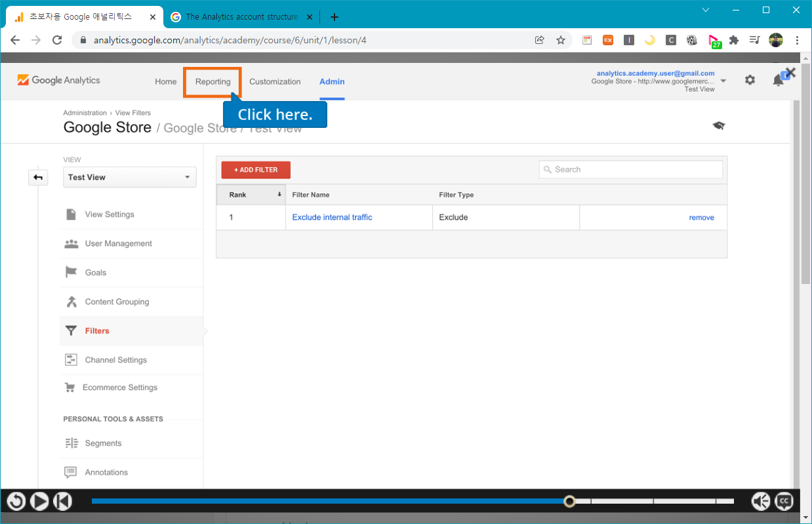The height and width of the screenshot is (524, 812).
Task: Click the Exclude filter type cell
Action: [x=506, y=217]
